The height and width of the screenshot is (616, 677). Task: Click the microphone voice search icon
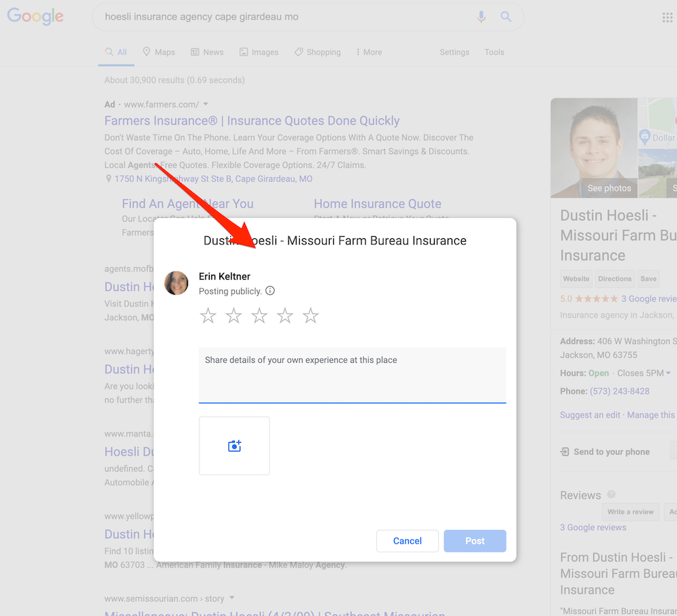click(x=481, y=17)
